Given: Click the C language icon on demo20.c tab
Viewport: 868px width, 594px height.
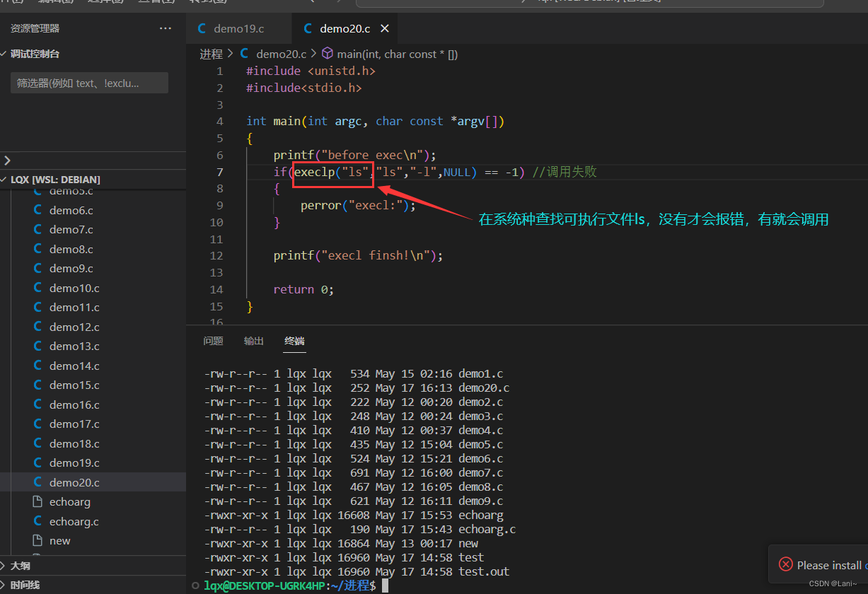Looking at the screenshot, I should click(307, 28).
